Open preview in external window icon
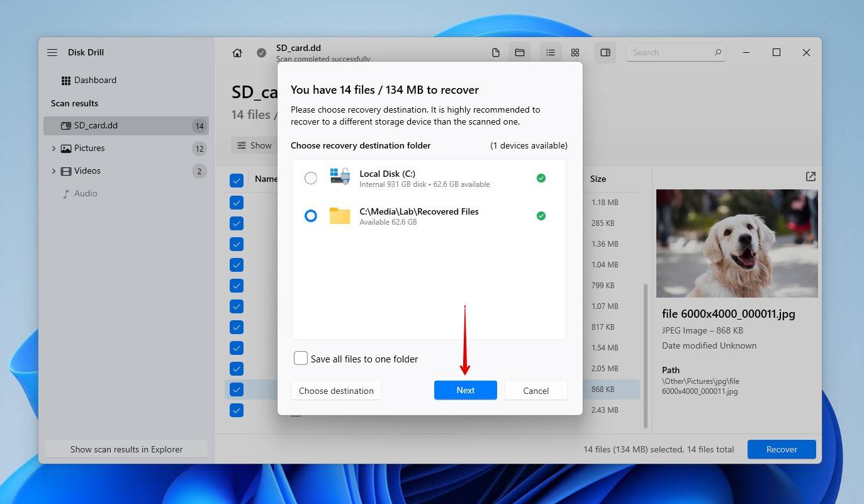 pos(811,177)
